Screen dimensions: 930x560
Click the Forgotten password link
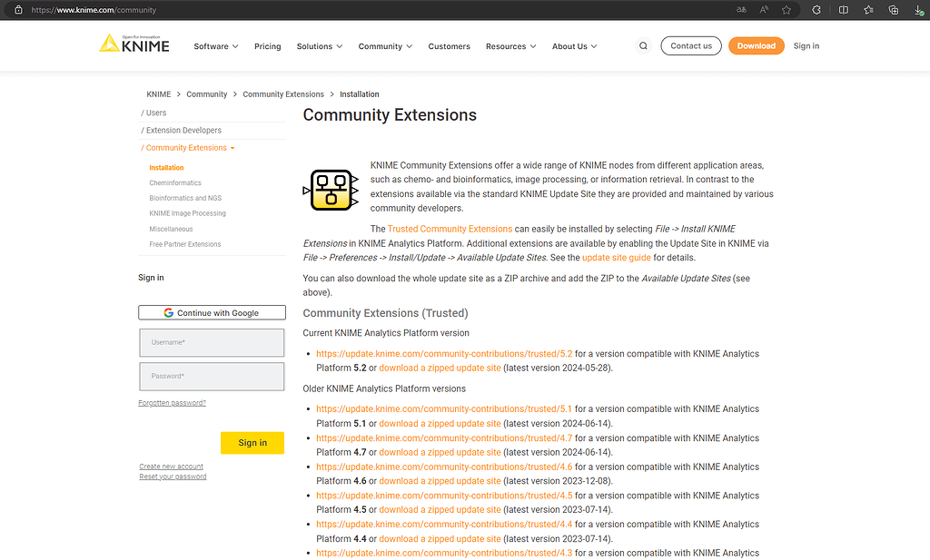click(172, 403)
